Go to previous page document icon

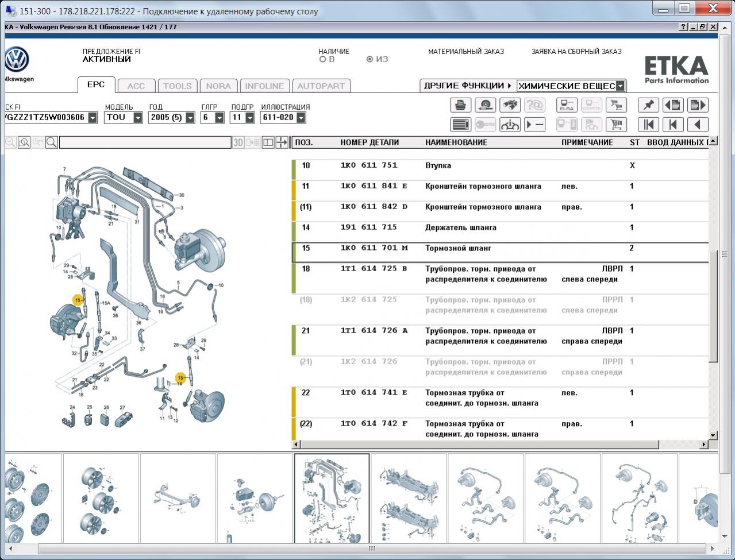[673, 105]
